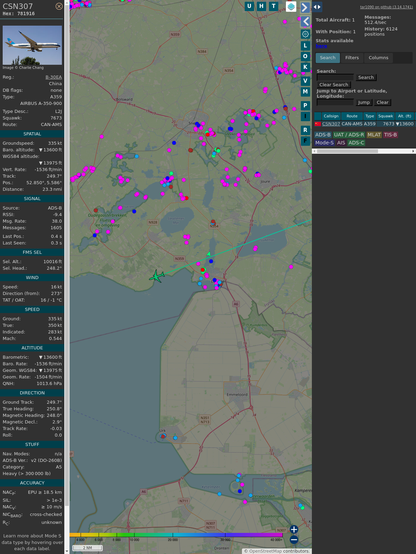Screen dimensions: 416x554
Task: Click the T map toolbar button
Action: click(273, 6)
